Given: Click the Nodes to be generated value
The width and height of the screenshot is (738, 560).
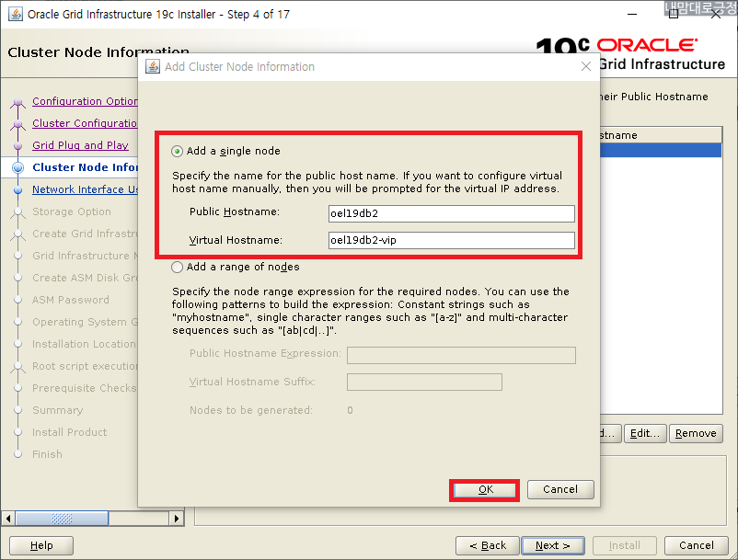Looking at the screenshot, I should pyautogui.click(x=351, y=410).
